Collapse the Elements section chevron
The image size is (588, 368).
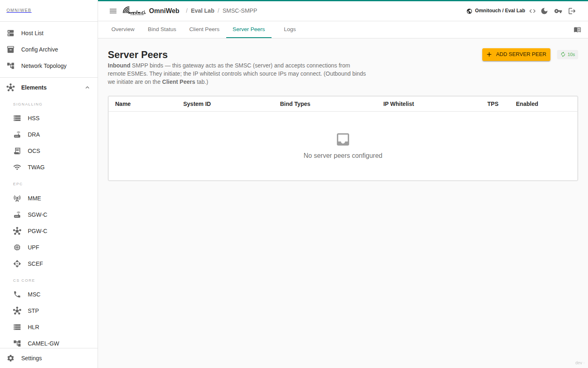pyautogui.click(x=87, y=88)
